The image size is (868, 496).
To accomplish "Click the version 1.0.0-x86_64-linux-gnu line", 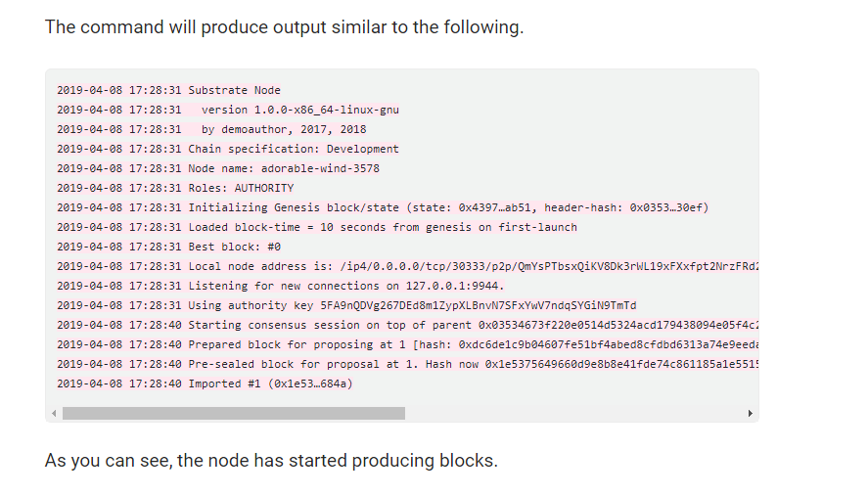I will (299, 110).
